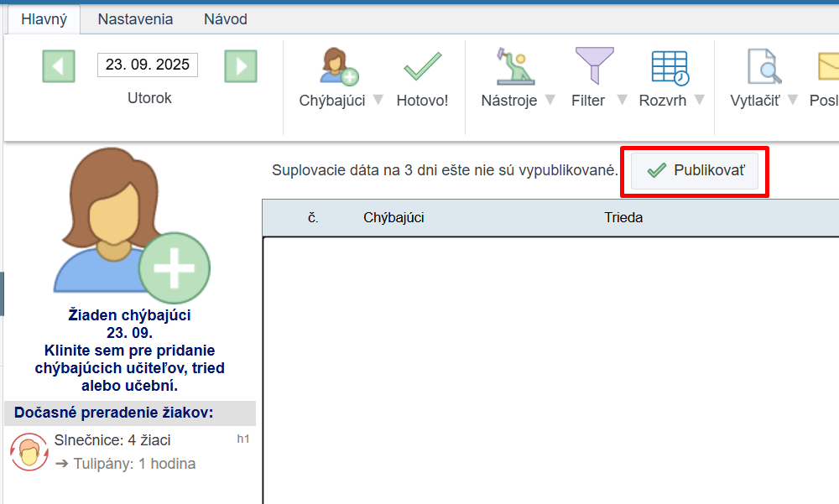This screenshot has height=504, width=839.
Task: Go to next day with right arrow
Action: (x=240, y=66)
